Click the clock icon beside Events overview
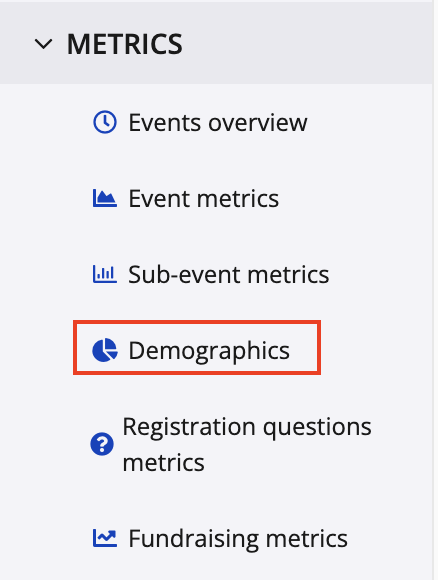Screen dimensions: 438x580 pos(105,122)
